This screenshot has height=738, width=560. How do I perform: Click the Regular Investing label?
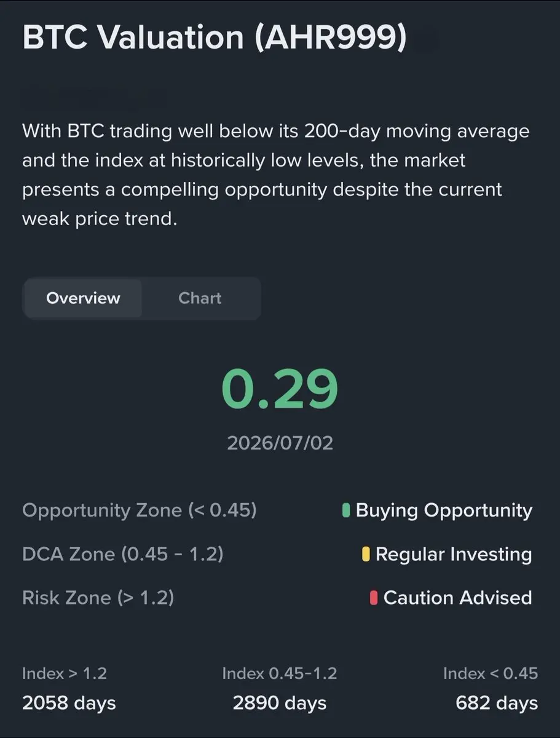[454, 554]
